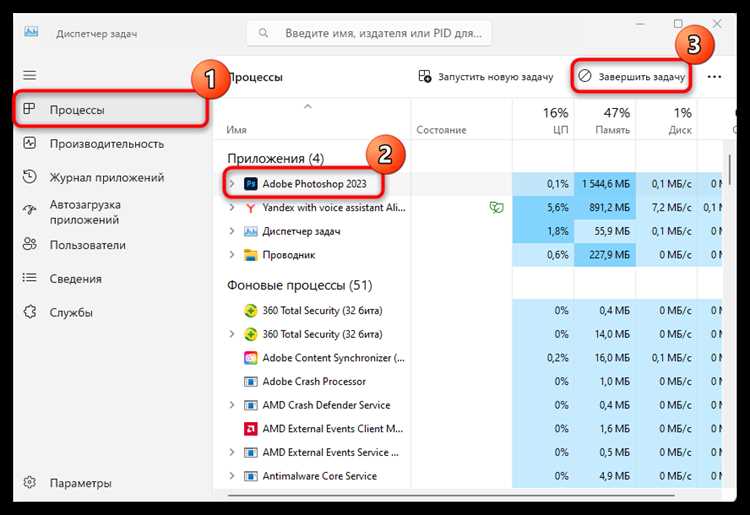Click Завершить задачу button
Screen dimensions: 750x515
point(631,77)
